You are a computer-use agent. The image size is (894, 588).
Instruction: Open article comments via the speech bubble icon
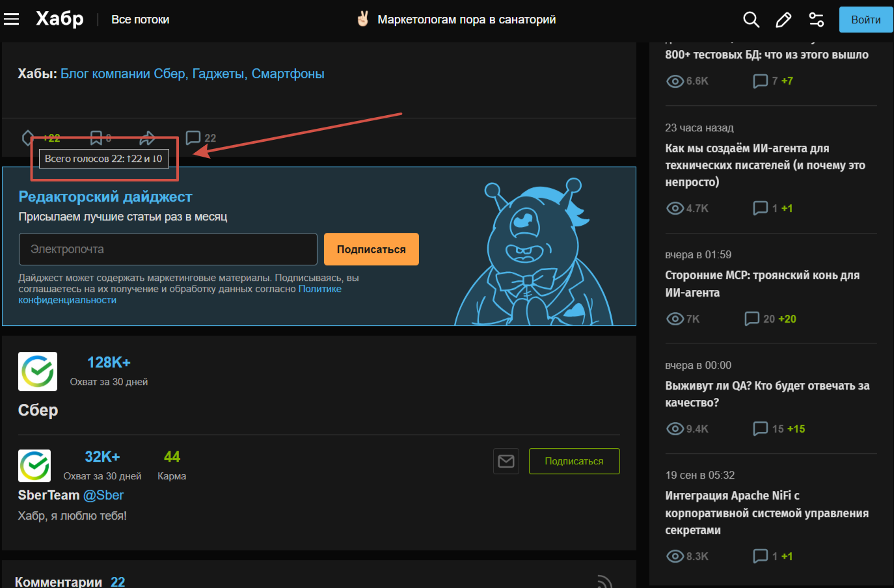[193, 137]
